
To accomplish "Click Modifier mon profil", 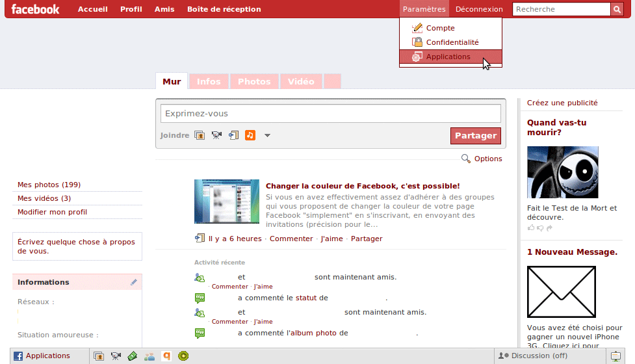I will (52, 212).
